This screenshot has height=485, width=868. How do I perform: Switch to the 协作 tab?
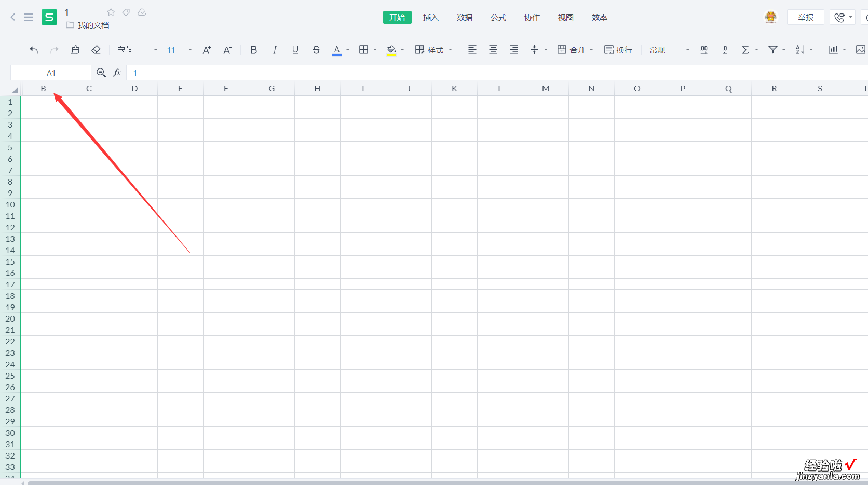point(532,17)
